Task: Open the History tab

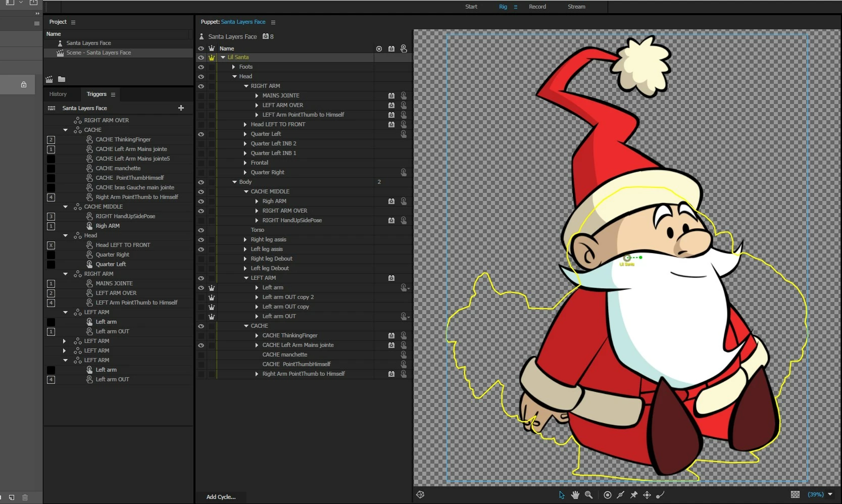Action: pyautogui.click(x=58, y=94)
